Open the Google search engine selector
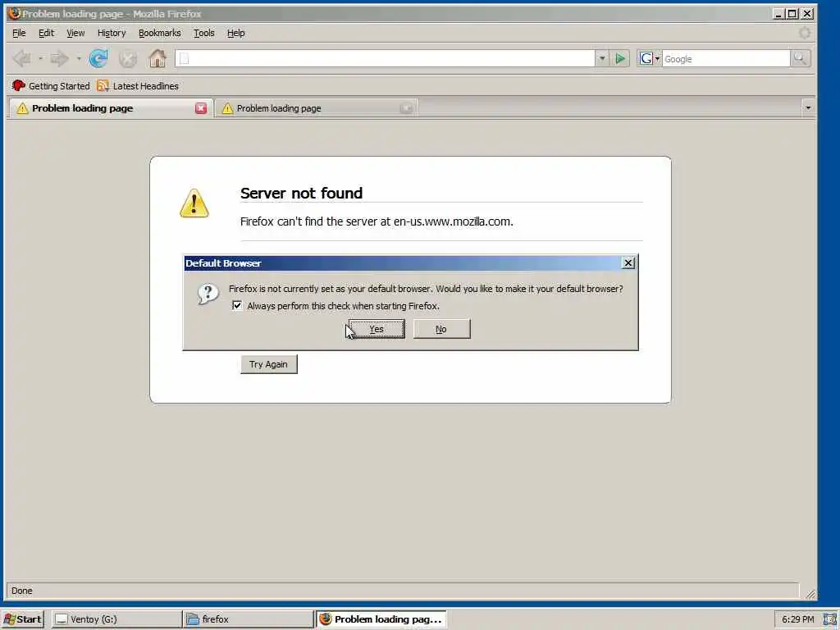Viewport: 840px width, 630px height. tap(650, 58)
